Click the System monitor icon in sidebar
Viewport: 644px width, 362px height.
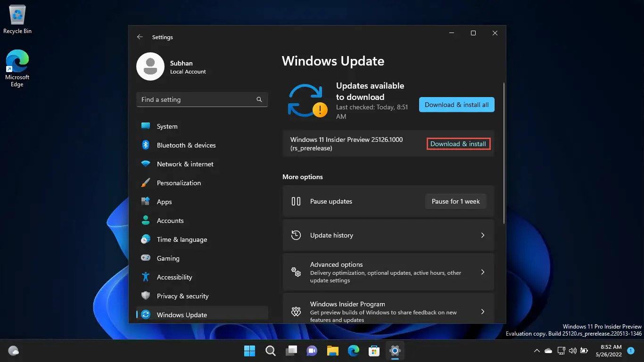click(146, 126)
